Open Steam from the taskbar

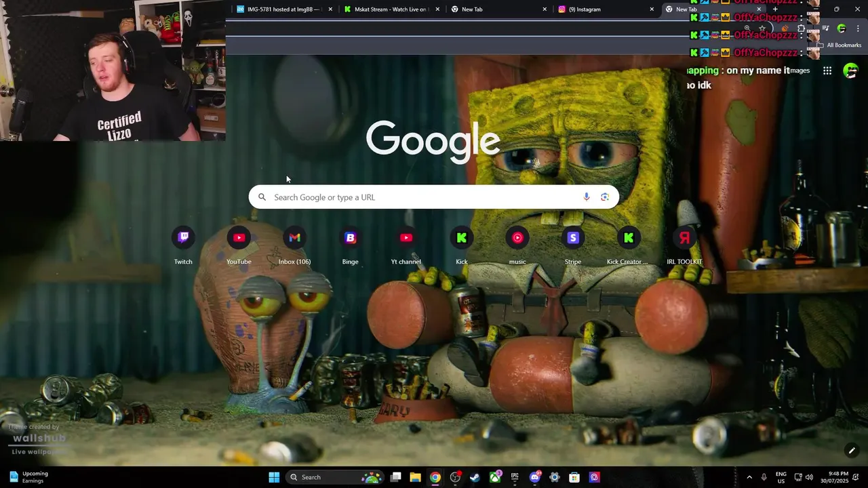(x=475, y=477)
